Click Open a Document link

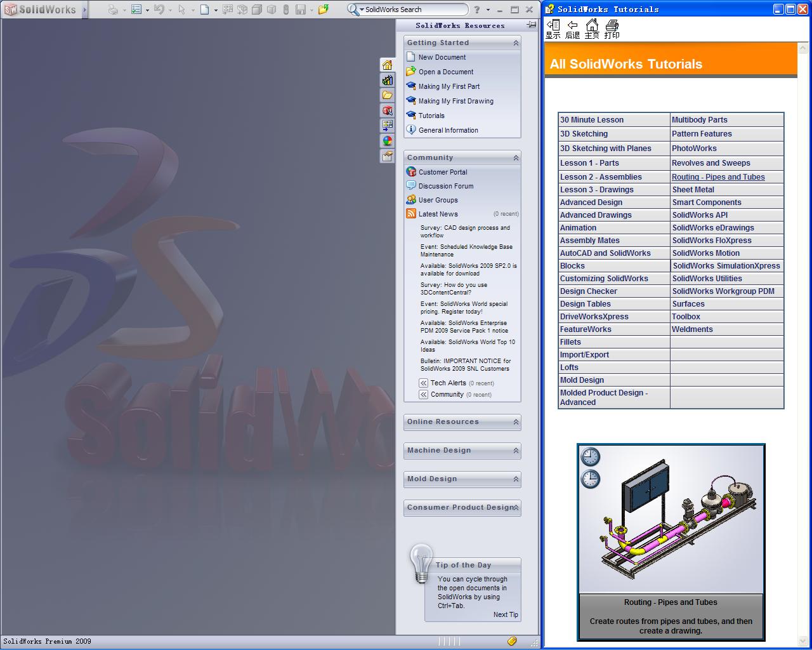pos(446,72)
